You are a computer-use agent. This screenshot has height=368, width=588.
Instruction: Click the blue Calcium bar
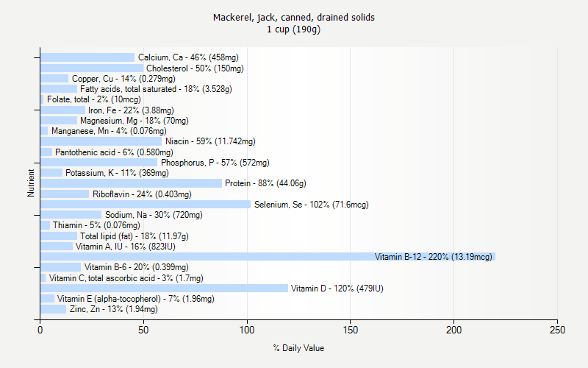pyautogui.click(x=87, y=57)
